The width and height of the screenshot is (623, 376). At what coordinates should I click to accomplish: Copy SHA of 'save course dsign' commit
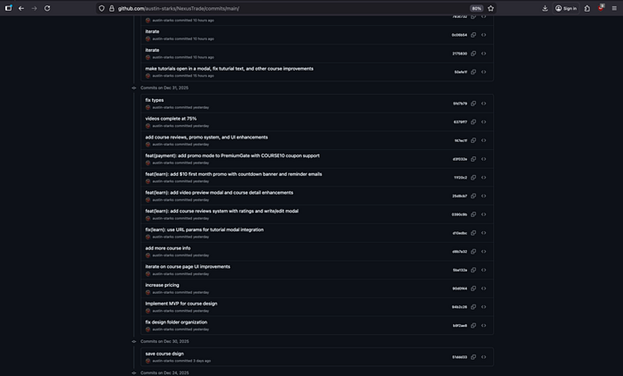pyautogui.click(x=473, y=357)
